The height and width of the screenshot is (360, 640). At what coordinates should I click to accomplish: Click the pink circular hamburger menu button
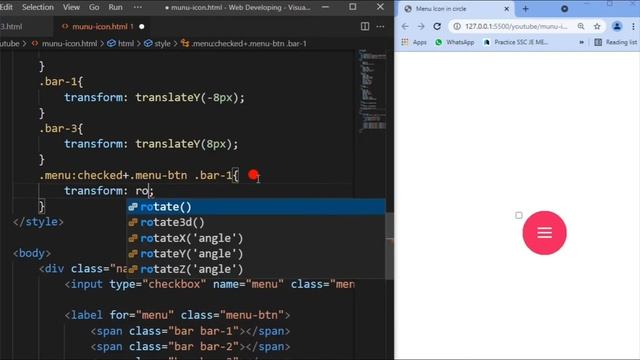pyautogui.click(x=544, y=233)
